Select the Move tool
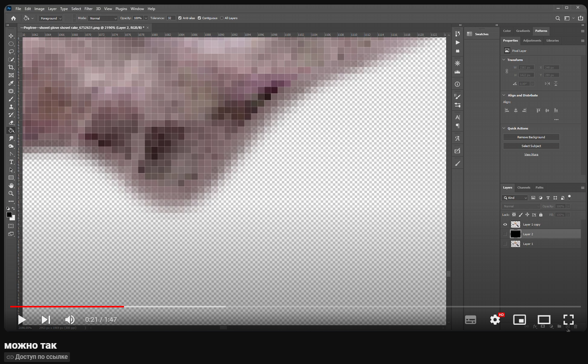The image size is (588, 364). 11,36
